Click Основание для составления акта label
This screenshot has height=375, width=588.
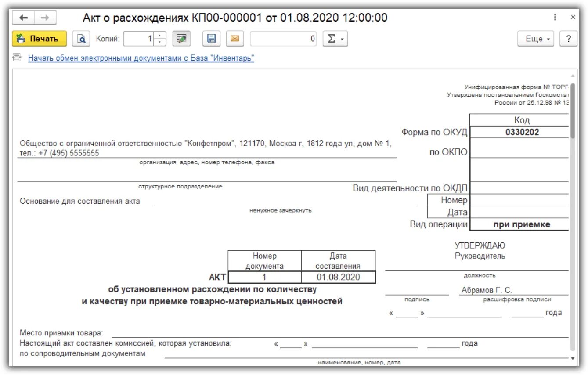point(80,201)
